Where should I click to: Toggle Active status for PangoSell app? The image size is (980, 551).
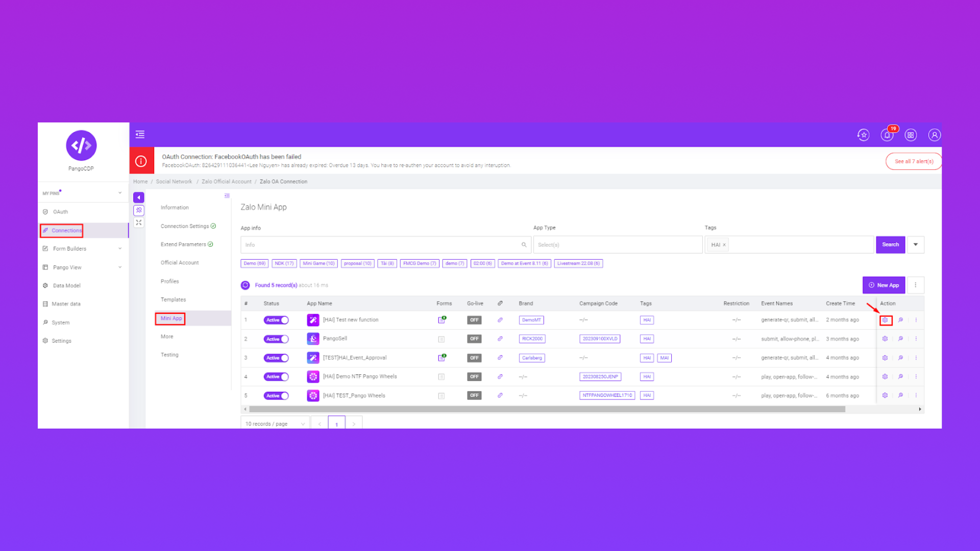[276, 339]
